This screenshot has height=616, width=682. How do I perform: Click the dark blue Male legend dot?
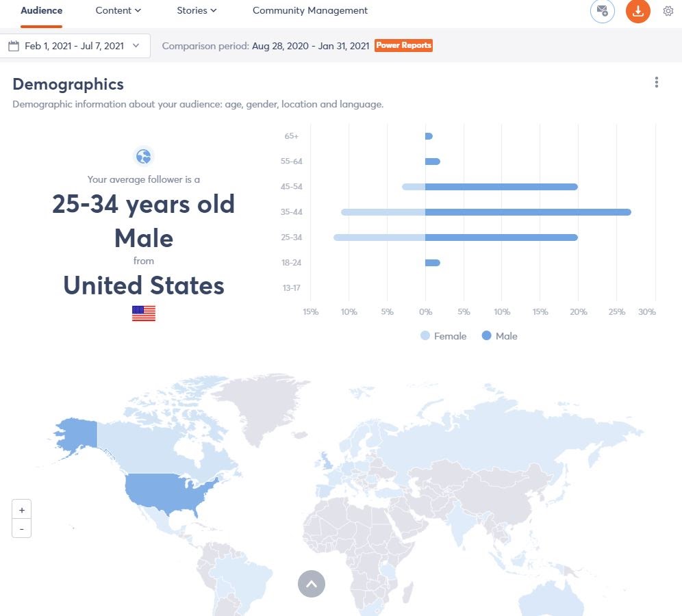click(x=486, y=335)
